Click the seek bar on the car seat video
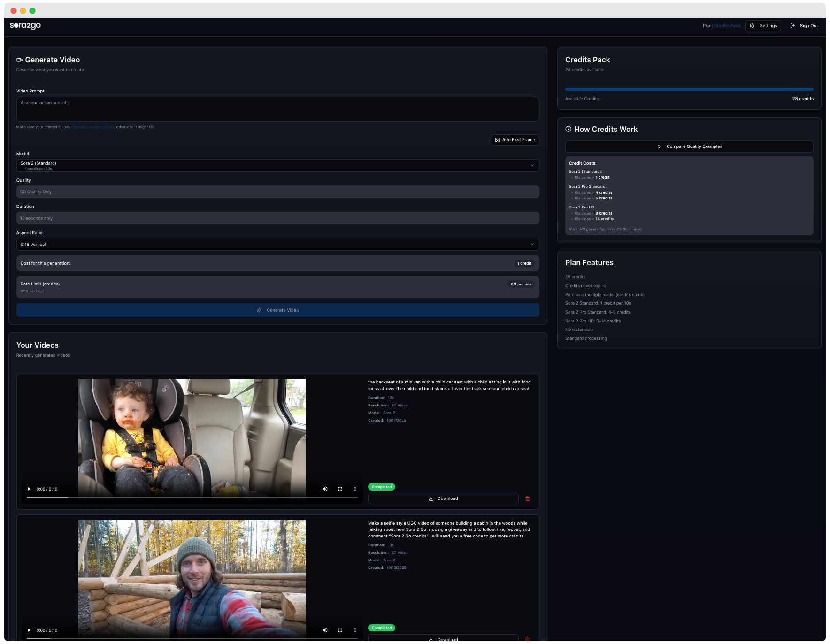The image size is (830, 644). click(x=188, y=497)
